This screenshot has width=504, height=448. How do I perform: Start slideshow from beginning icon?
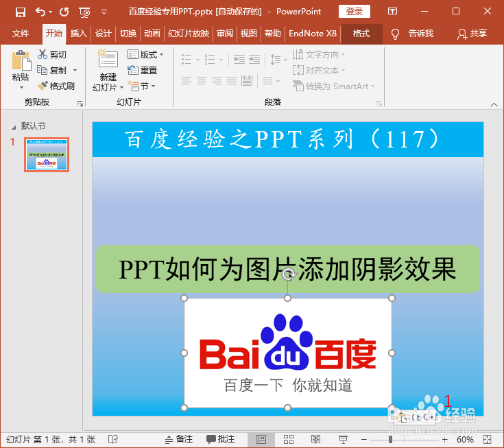click(84, 12)
